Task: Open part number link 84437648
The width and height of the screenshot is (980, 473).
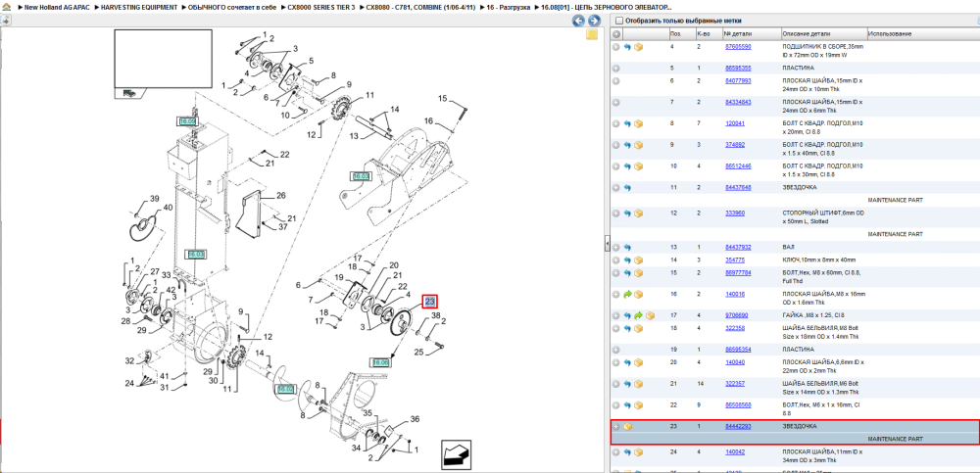Action: pyautogui.click(x=738, y=187)
